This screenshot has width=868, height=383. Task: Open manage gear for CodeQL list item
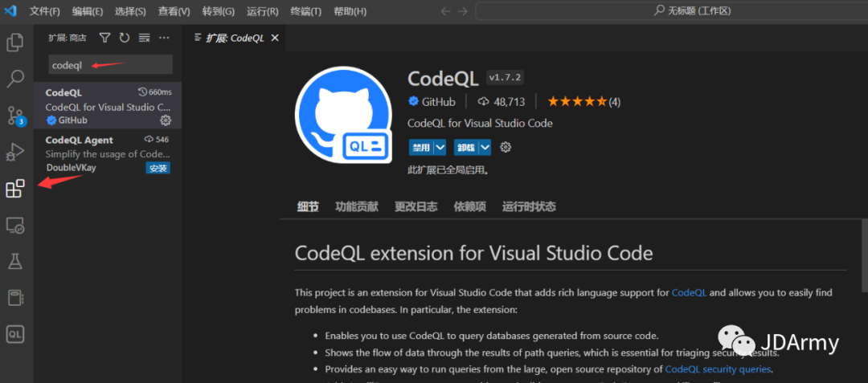tap(165, 120)
